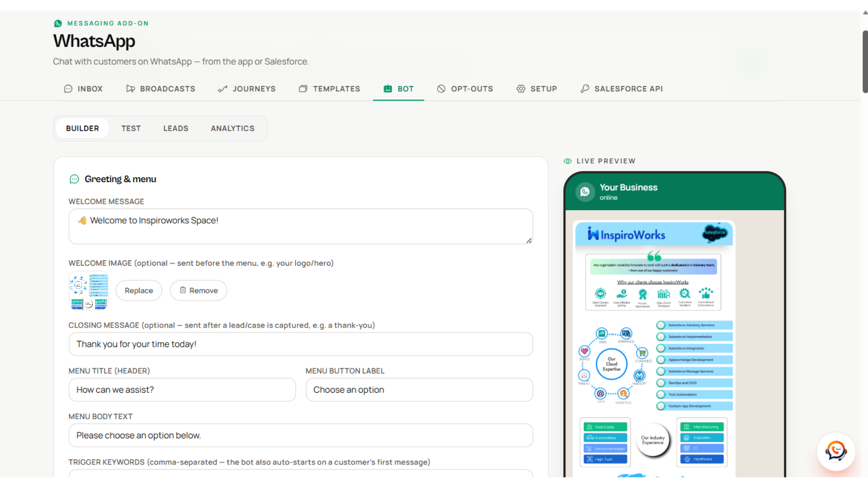The image size is (868, 488).
Task: Click the WhatsApp avatar in the phone preview
Action: point(585,192)
